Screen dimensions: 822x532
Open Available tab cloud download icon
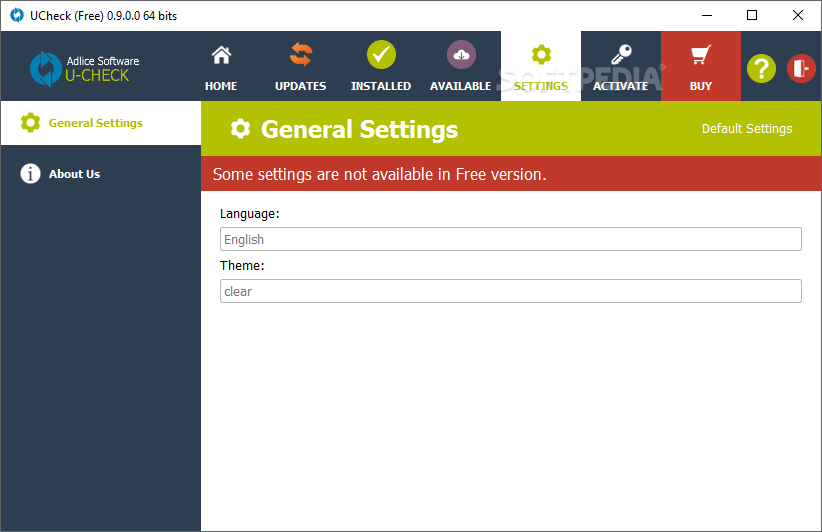[x=461, y=55]
